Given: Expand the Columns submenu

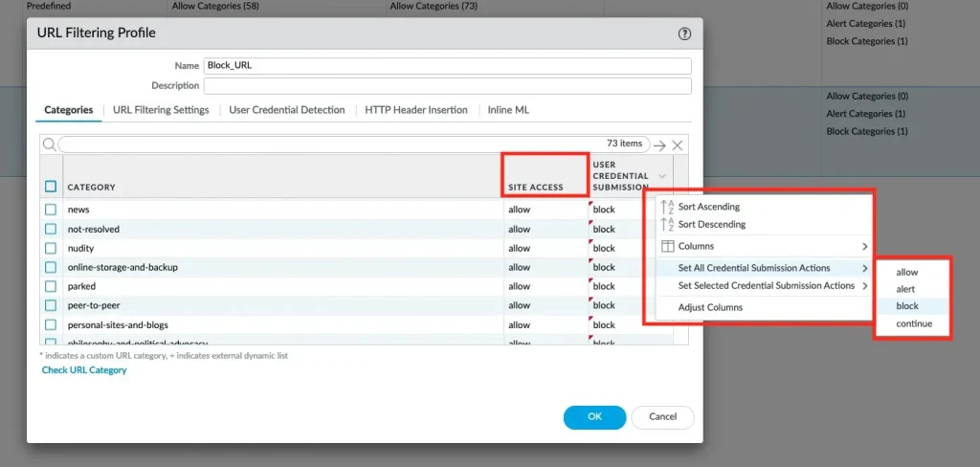Looking at the screenshot, I should (x=864, y=247).
